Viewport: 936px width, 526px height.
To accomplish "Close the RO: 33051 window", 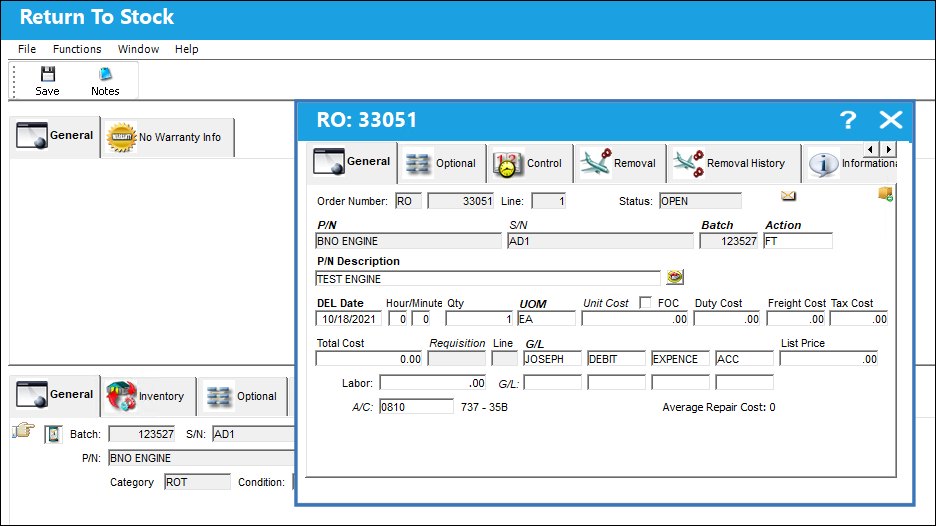I will [890, 120].
